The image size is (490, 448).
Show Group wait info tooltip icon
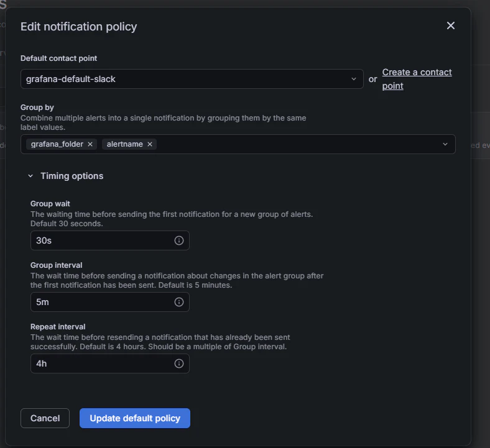click(178, 240)
